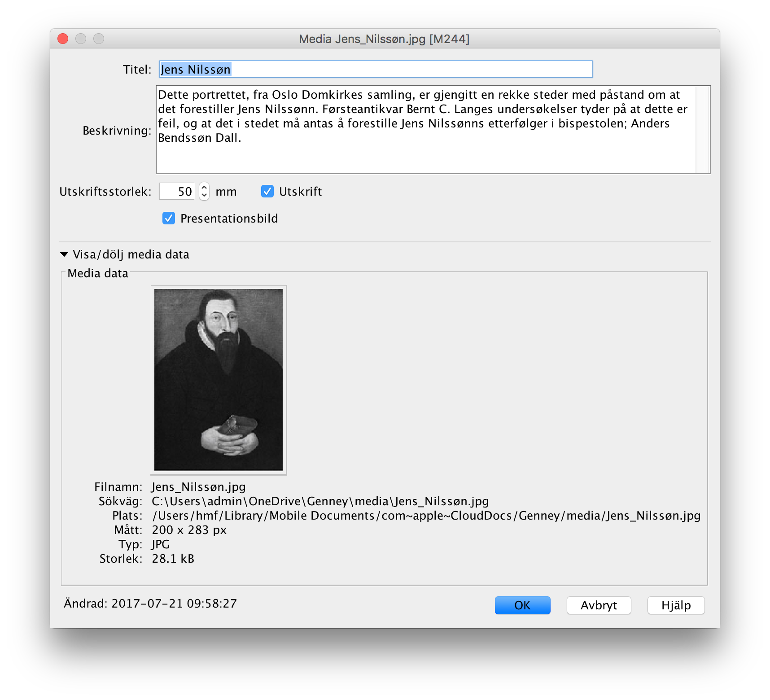The height and width of the screenshot is (700, 770).
Task: Focus the Utskriftsstorlek value field showing 50
Action: (177, 192)
